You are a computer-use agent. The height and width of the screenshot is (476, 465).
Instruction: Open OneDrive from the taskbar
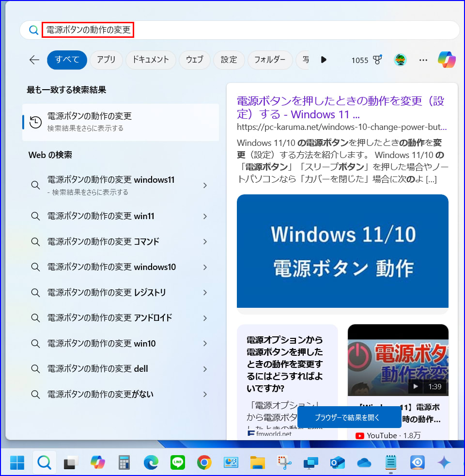364,463
